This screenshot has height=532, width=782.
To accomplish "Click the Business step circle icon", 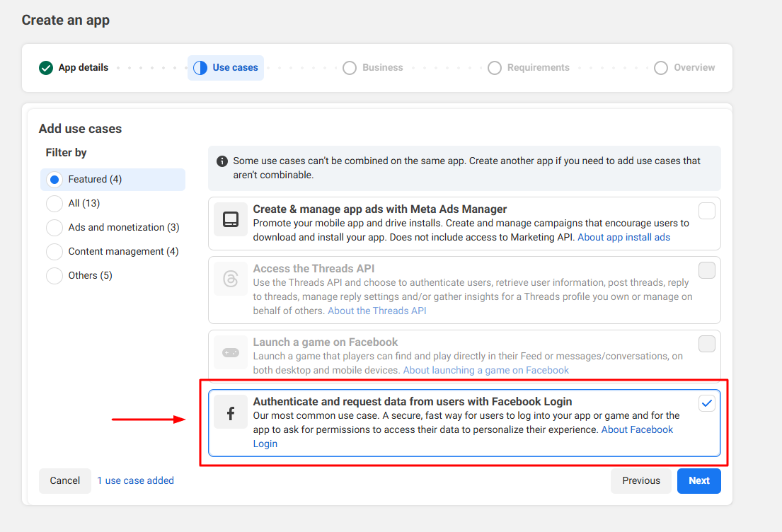I will point(350,68).
